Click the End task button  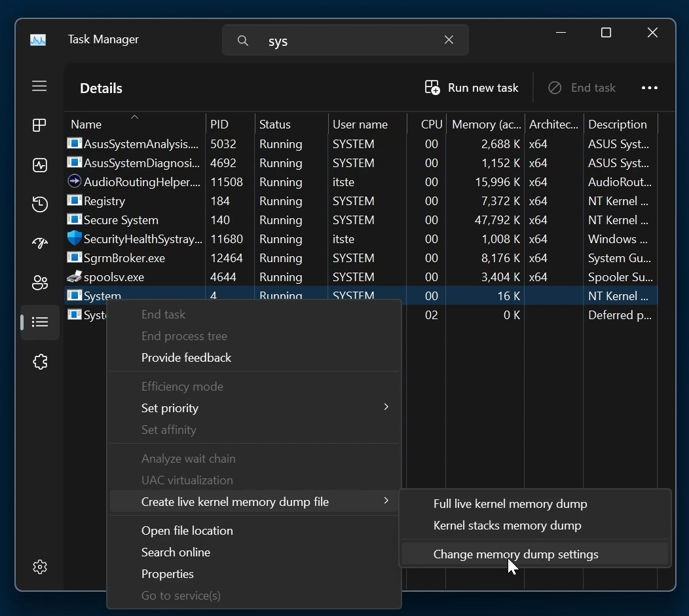[x=582, y=87]
